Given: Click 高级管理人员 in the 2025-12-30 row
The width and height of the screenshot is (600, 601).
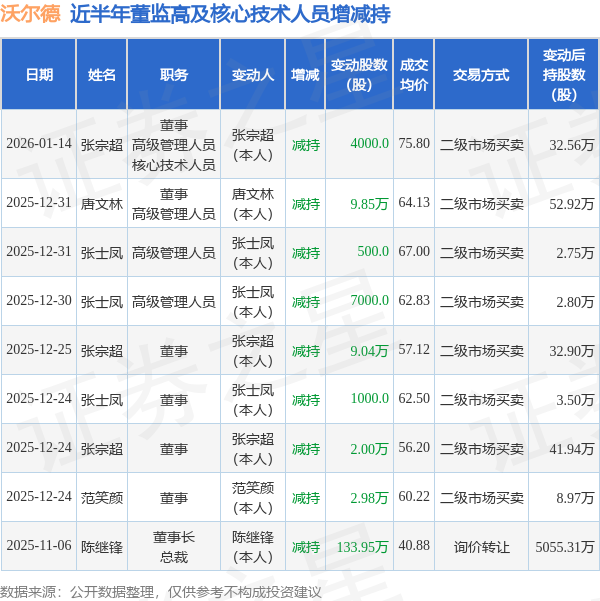Looking at the screenshot, I should 174,302.
